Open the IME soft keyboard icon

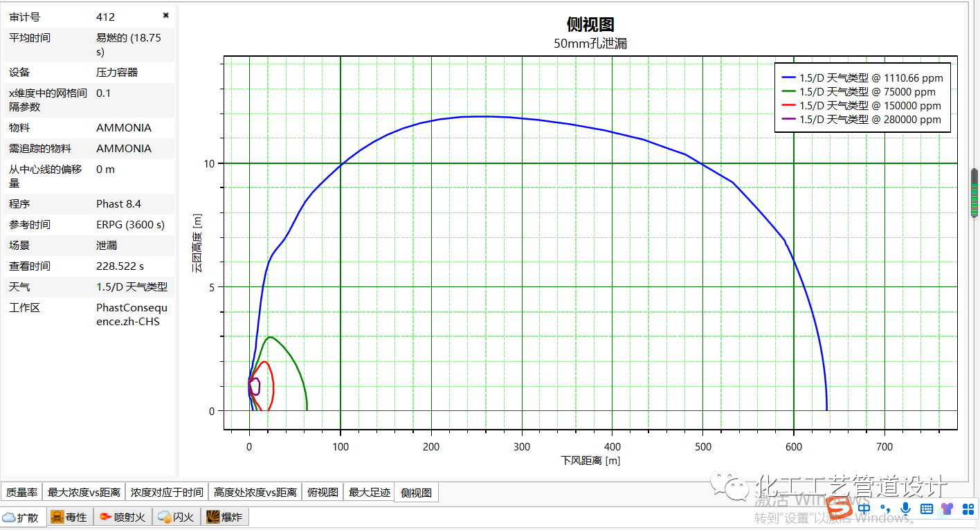[926, 509]
